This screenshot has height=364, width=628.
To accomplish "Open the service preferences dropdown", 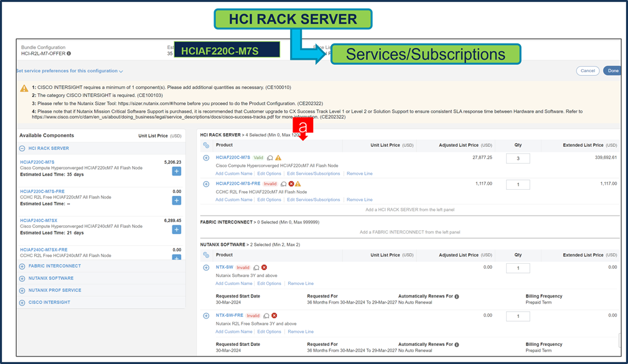I will point(69,71).
